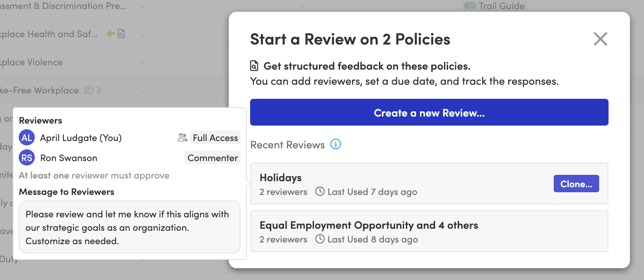644x280 pixels.
Task: Click the review document icon beside Get structured feedback
Action: tap(254, 66)
